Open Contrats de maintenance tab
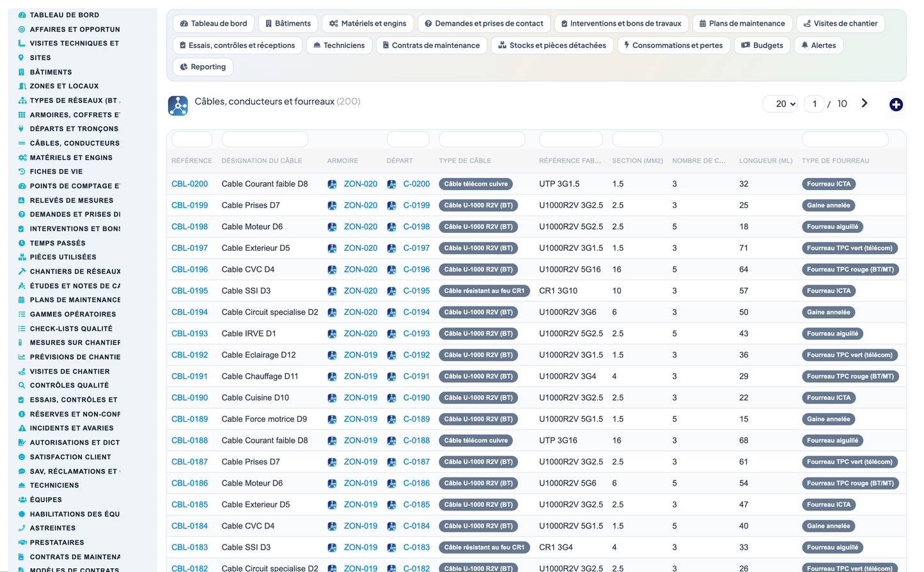924x572 pixels. [432, 45]
